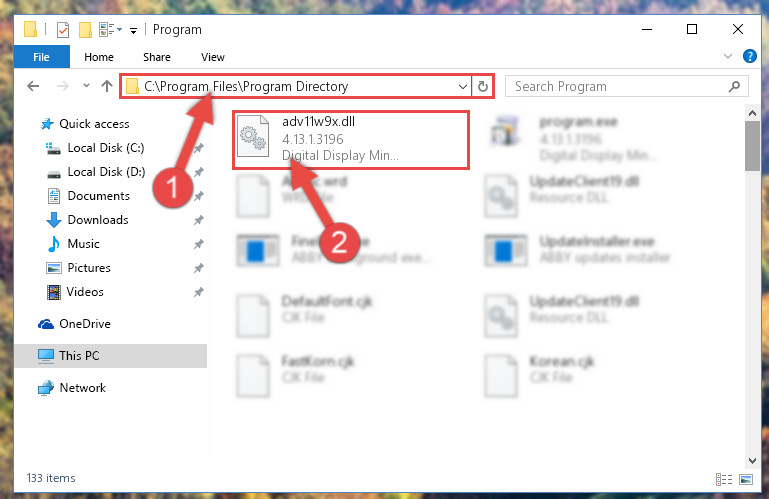
Task: Switch to the View ribbon tab
Action: coord(213,57)
